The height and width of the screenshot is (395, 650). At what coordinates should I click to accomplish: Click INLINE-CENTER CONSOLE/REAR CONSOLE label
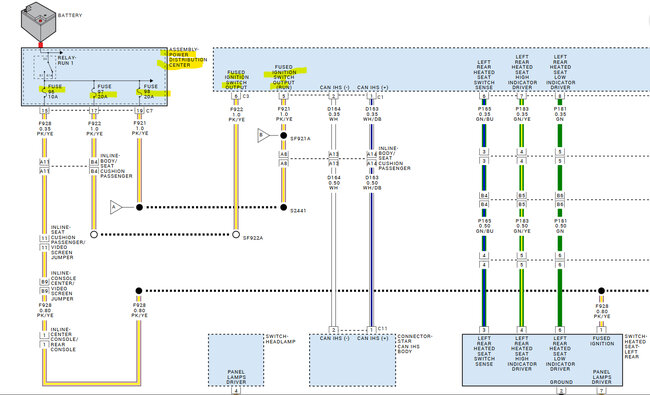64,339
